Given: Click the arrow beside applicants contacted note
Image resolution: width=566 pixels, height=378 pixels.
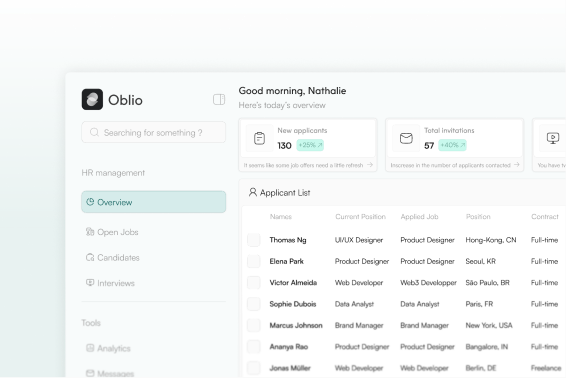Looking at the screenshot, I should coord(517,165).
